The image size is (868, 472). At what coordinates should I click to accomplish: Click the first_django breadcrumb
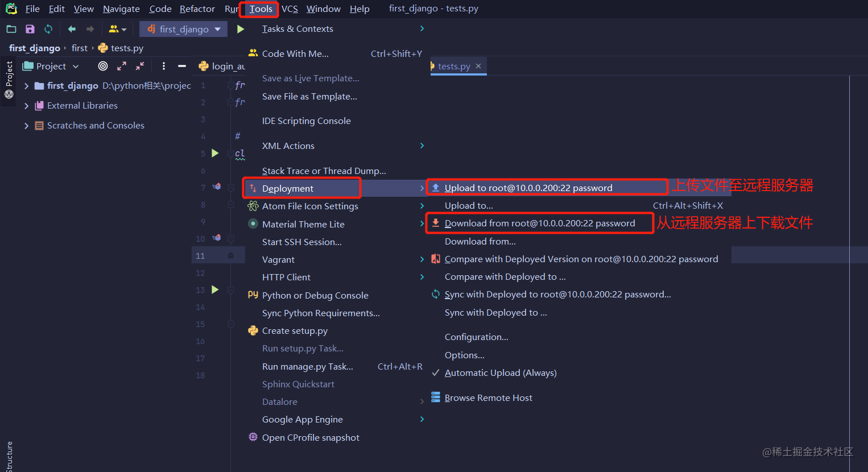pos(35,48)
